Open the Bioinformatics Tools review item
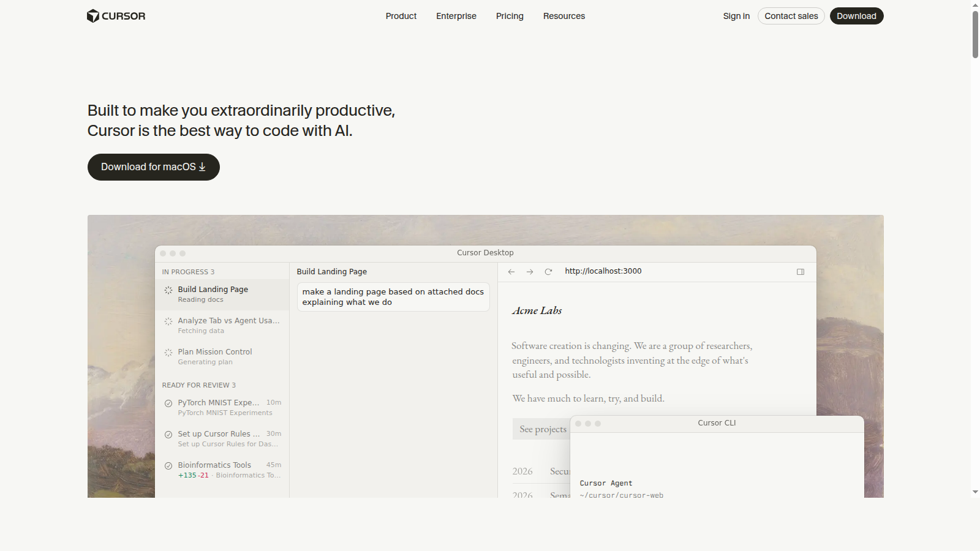The image size is (980, 551). click(x=222, y=470)
